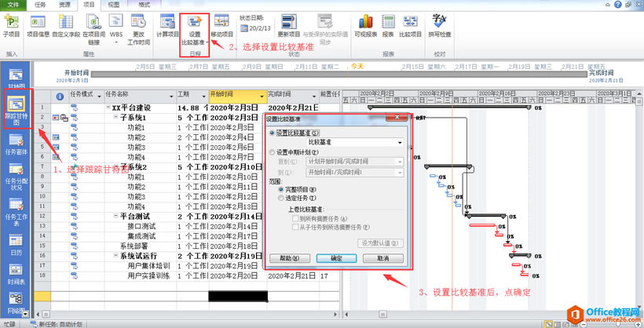
Task: Open 任务工作表 view in sidebar
Action: (16, 211)
